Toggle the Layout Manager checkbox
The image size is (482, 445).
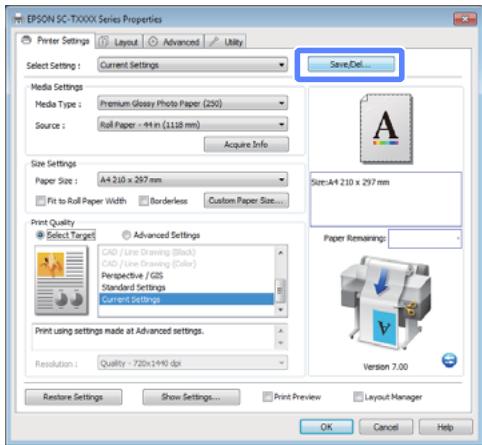click(x=358, y=397)
